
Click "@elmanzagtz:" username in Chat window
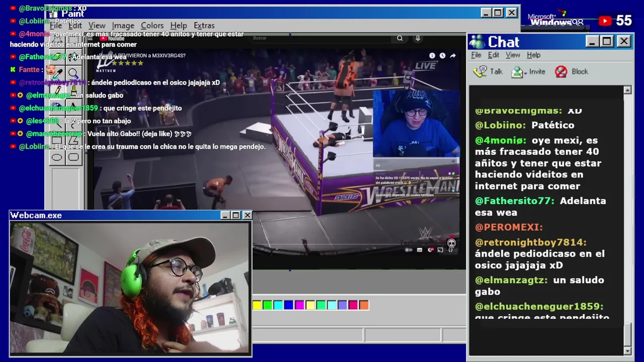[511, 280]
